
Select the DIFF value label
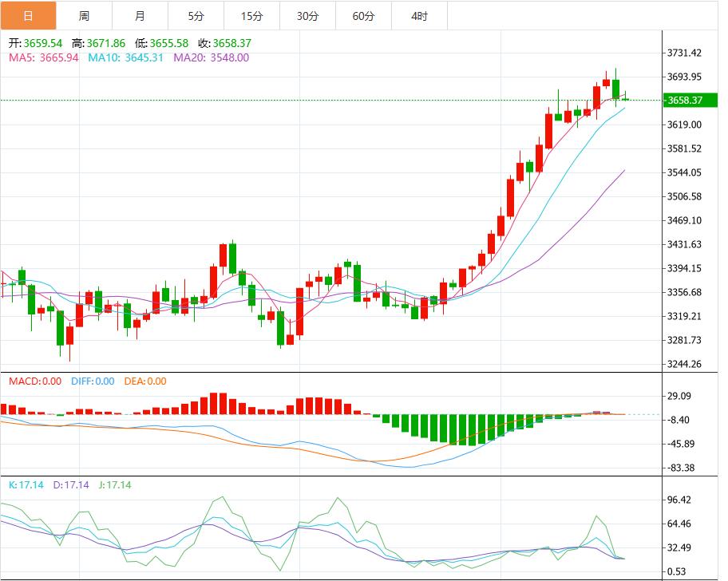pyautogui.click(x=93, y=381)
